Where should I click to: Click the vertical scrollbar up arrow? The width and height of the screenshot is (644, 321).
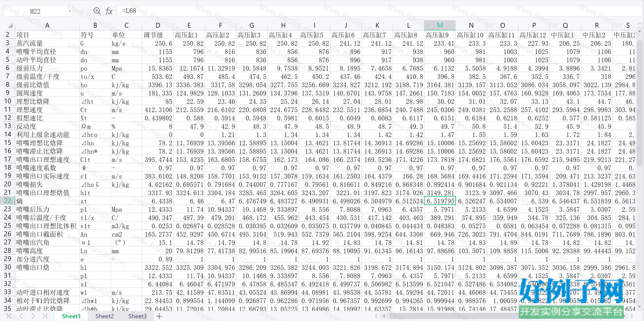tap(639, 31)
